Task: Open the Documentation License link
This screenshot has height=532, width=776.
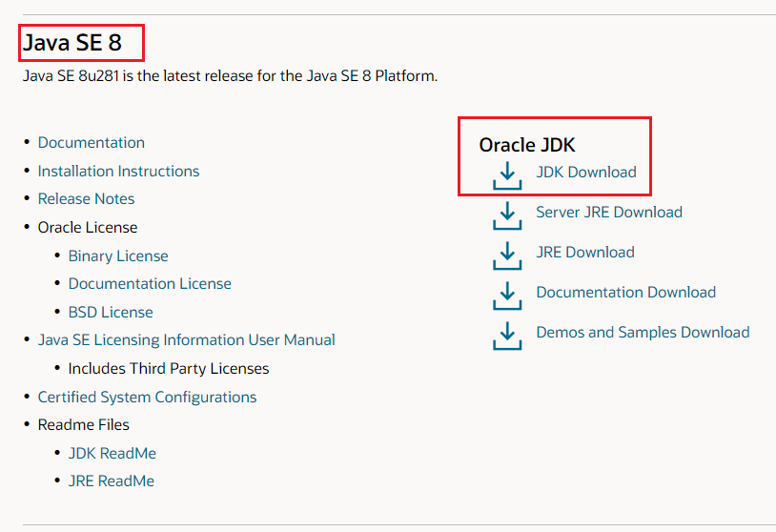Action: click(x=150, y=284)
